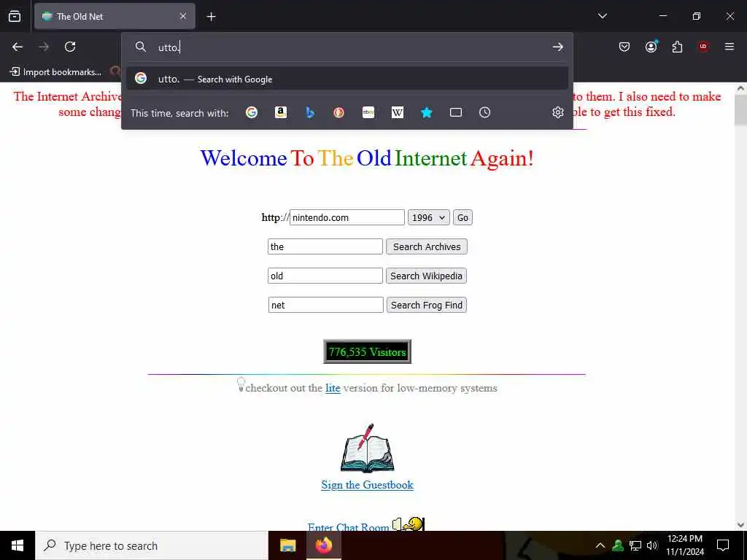
Task: Search history using the clock icon
Action: click(x=484, y=112)
